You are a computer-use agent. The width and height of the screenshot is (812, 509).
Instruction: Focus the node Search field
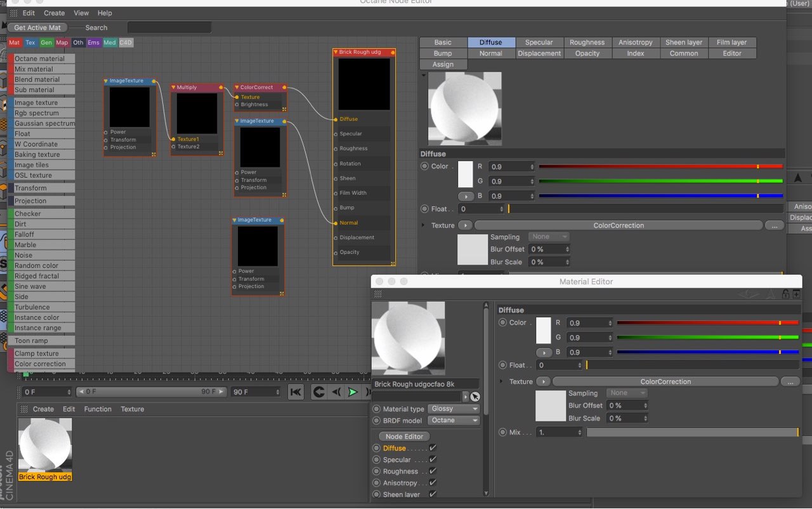[169, 27]
